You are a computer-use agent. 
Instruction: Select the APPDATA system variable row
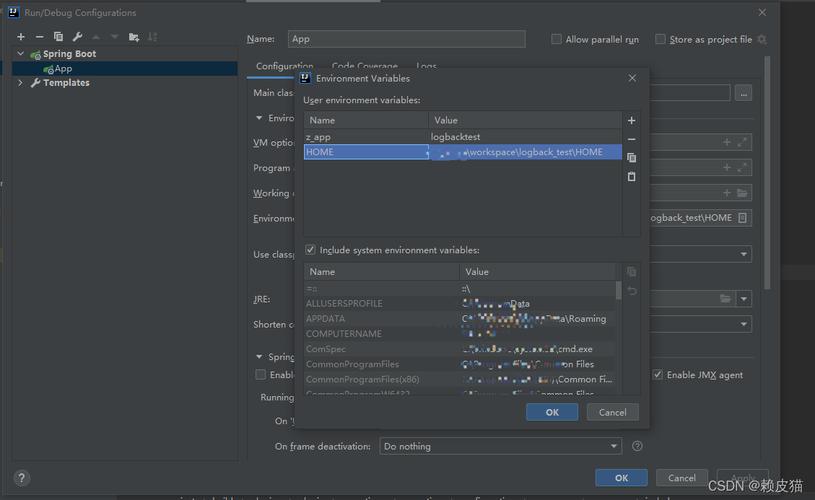pos(459,319)
